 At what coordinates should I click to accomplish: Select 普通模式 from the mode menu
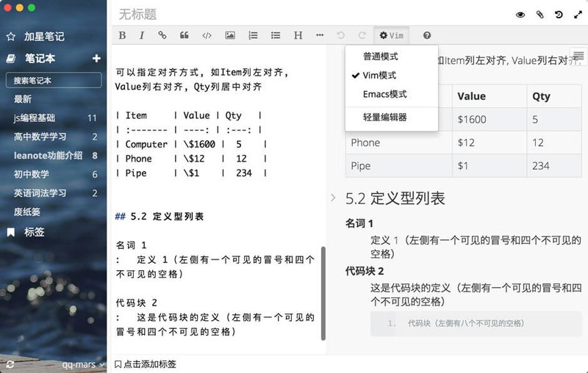point(392,57)
